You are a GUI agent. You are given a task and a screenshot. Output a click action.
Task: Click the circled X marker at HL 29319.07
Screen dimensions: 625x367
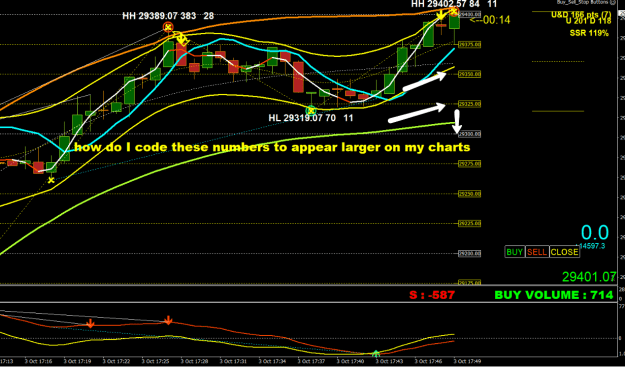coord(311,110)
